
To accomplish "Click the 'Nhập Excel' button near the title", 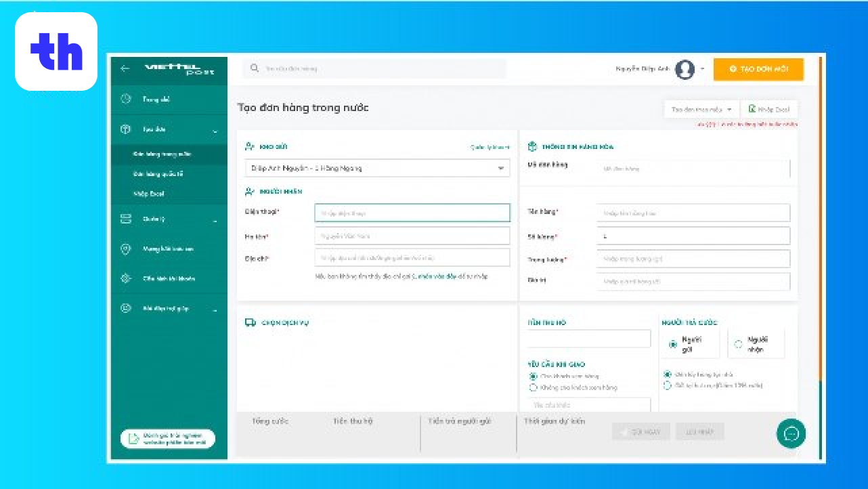I will tap(769, 109).
